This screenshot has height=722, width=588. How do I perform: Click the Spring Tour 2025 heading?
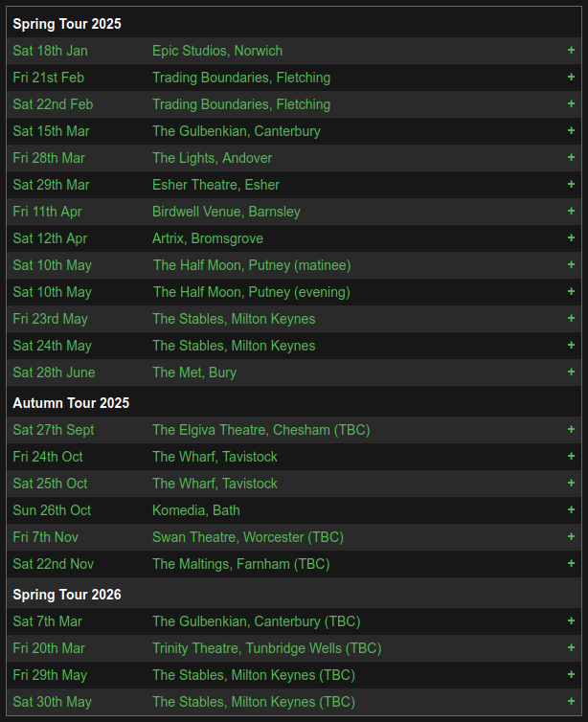[67, 24]
